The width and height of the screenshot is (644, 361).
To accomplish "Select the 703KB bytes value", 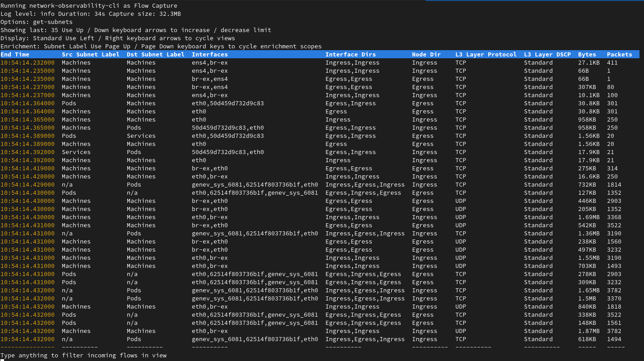I will [x=587, y=266].
